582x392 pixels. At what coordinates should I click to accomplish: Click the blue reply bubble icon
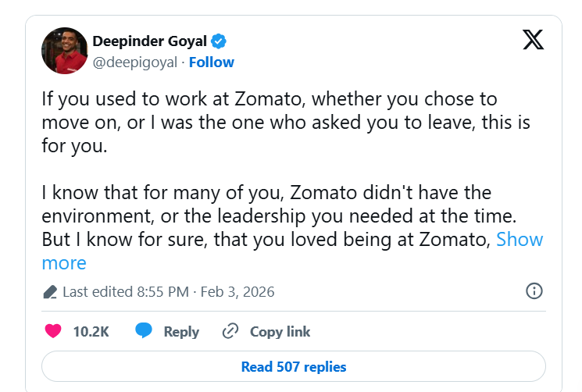143,331
